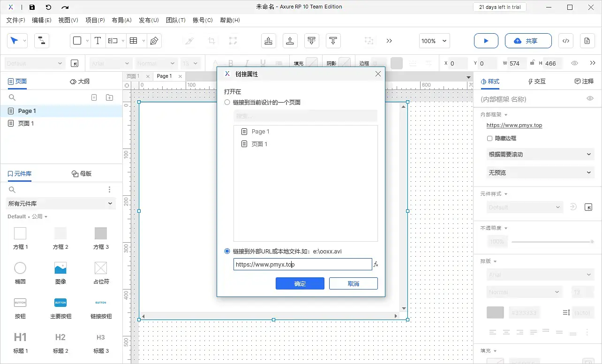The height and width of the screenshot is (364, 602).
Task: Open the 根据需要滚动 dropdown
Action: (540, 154)
